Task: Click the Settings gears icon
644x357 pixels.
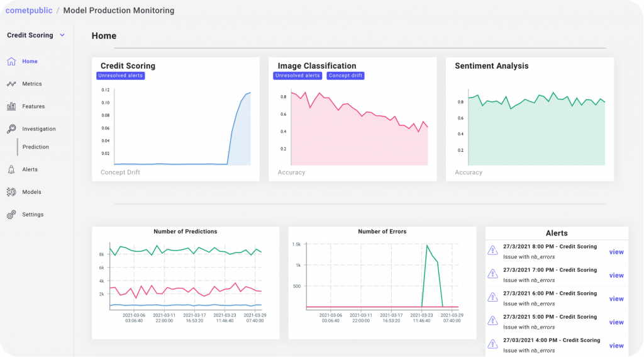Action: pyautogui.click(x=11, y=215)
